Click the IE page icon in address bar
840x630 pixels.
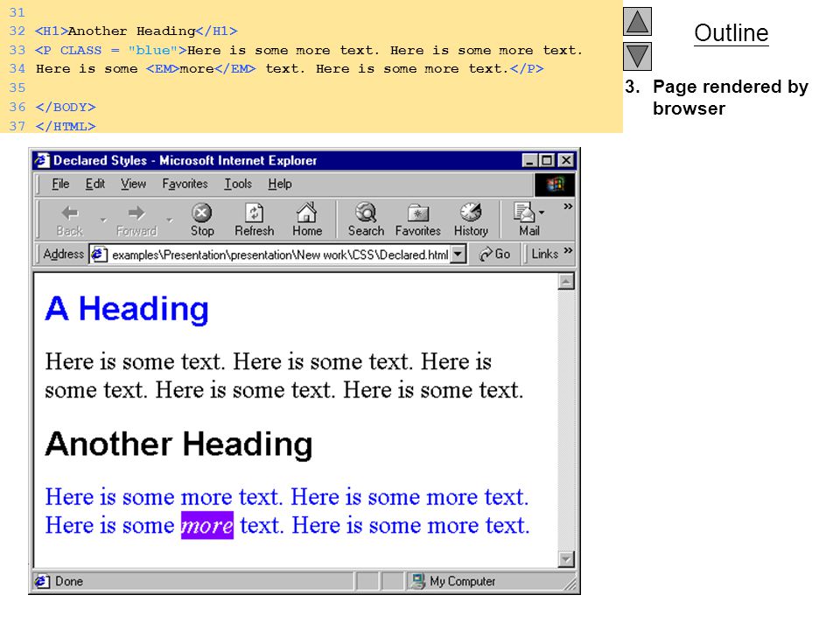pyautogui.click(x=99, y=254)
